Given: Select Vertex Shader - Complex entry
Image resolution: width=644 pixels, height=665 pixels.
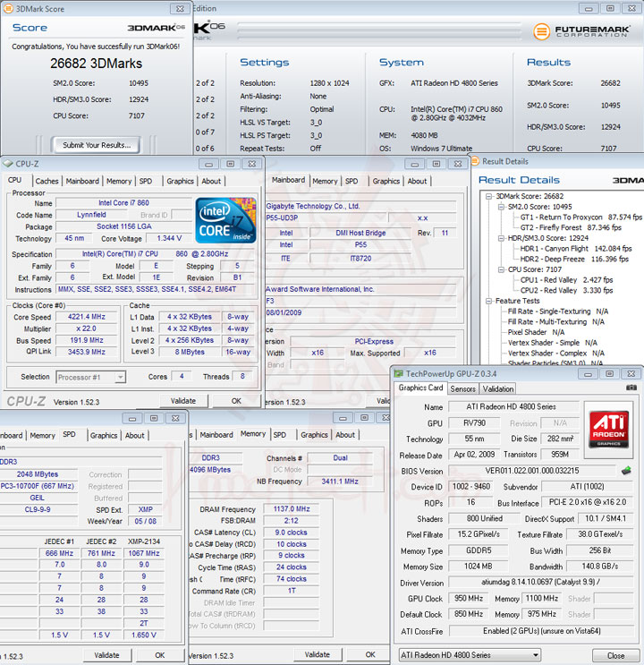Looking at the screenshot, I should click(x=556, y=354).
